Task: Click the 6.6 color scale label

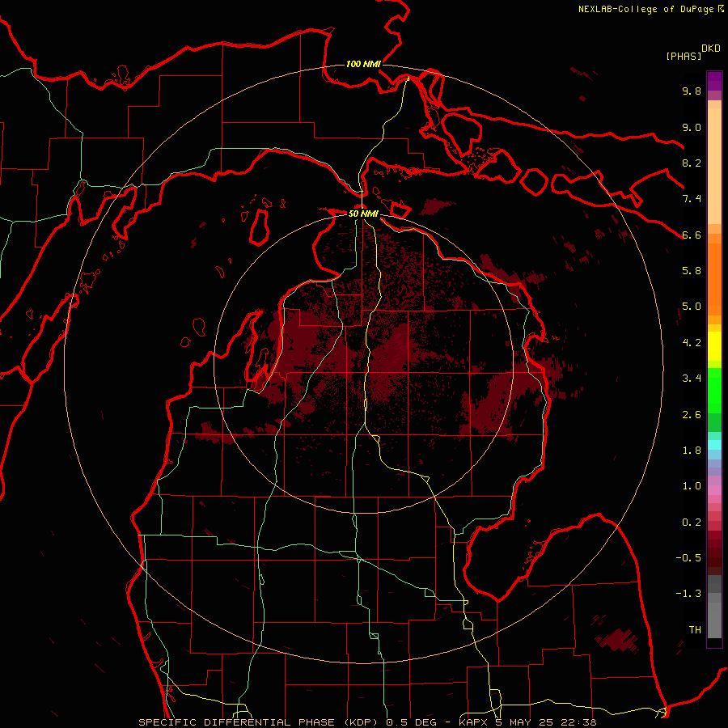Action: click(692, 235)
